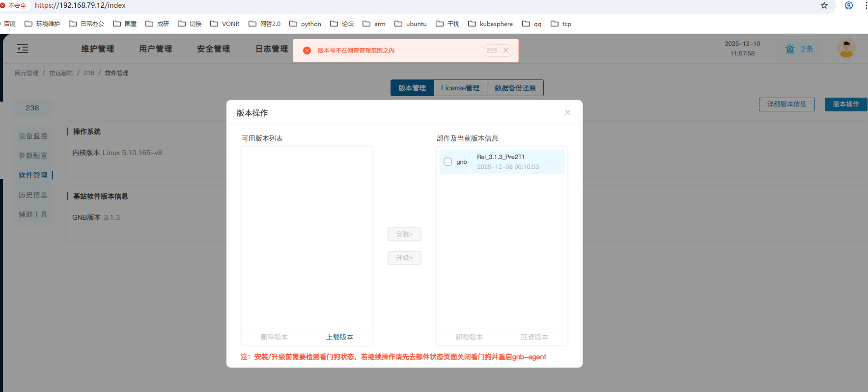The height and width of the screenshot is (392, 868).
Task: Select 设备监控 in the left sidebar
Action: [x=33, y=136]
